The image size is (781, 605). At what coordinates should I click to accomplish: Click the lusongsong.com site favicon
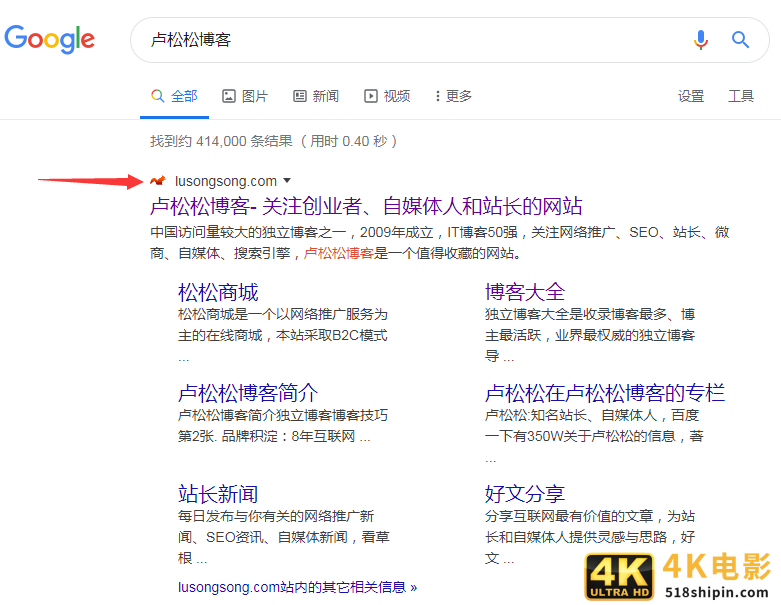pyautogui.click(x=158, y=181)
